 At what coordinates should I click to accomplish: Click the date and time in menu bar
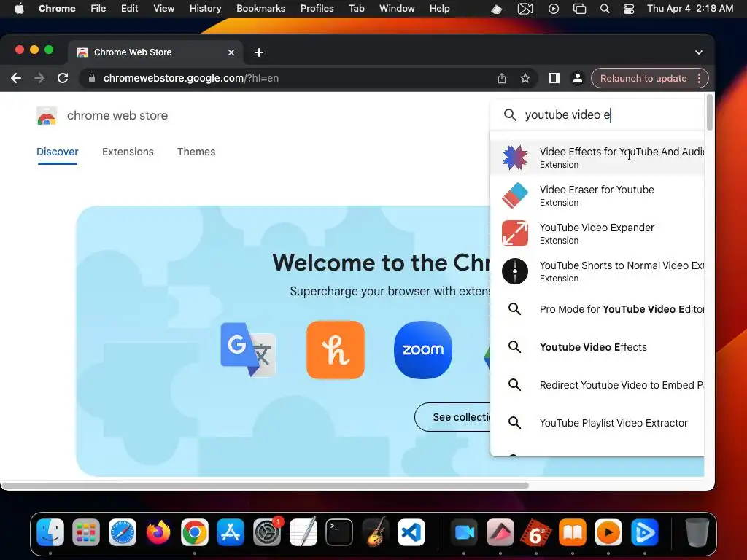click(690, 9)
